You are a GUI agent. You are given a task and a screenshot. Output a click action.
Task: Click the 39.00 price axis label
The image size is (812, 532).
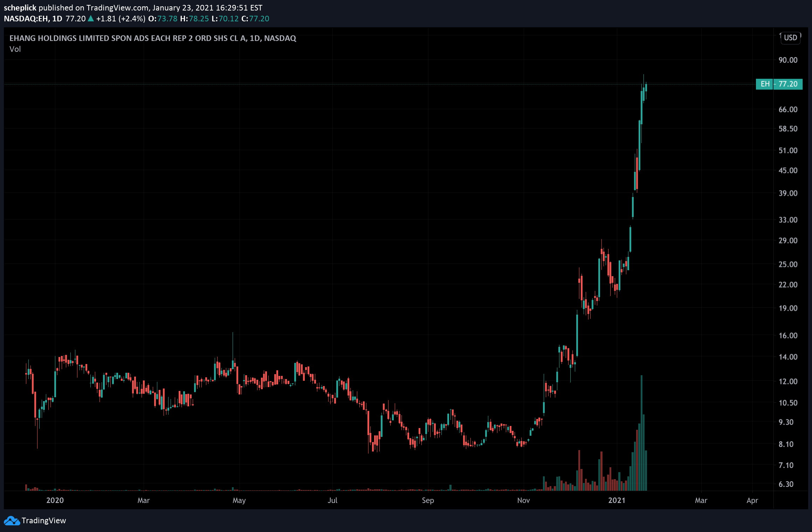[x=788, y=193]
